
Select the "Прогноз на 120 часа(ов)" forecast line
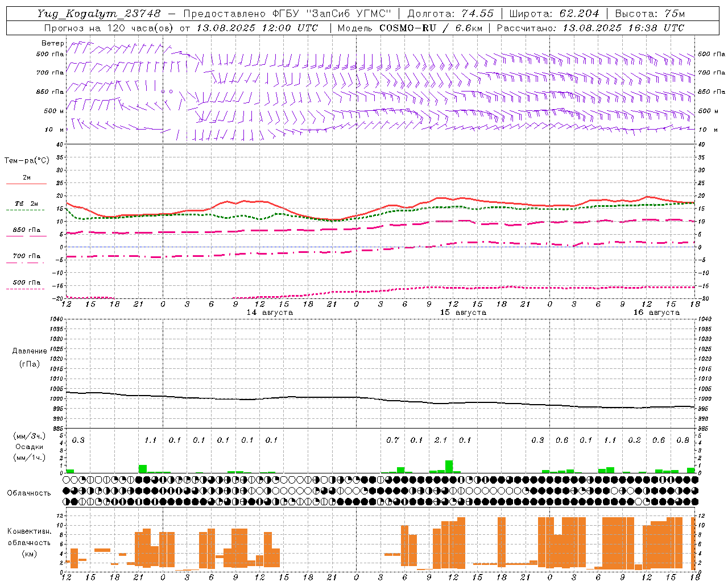pos(181,28)
